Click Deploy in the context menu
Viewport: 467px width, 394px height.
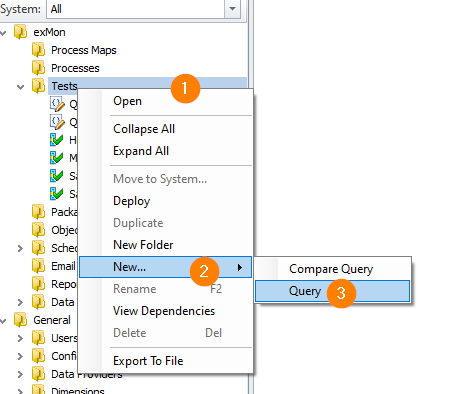(132, 201)
